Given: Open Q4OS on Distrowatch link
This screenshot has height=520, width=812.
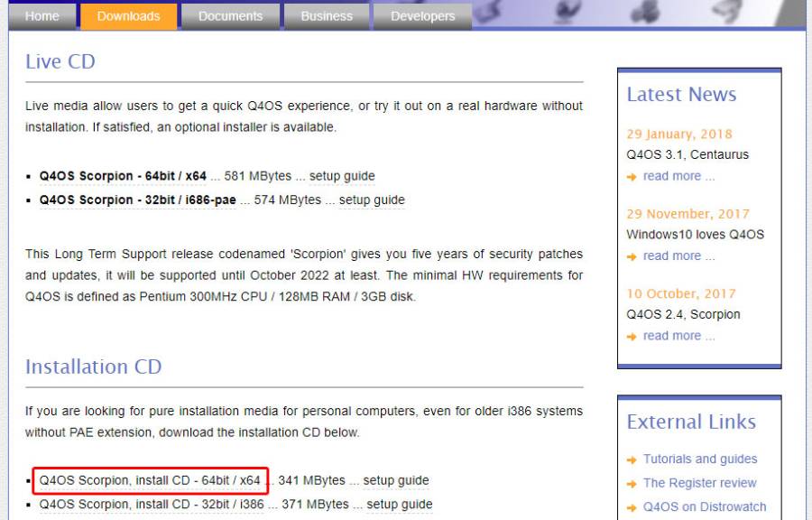Looking at the screenshot, I should point(705,506).
